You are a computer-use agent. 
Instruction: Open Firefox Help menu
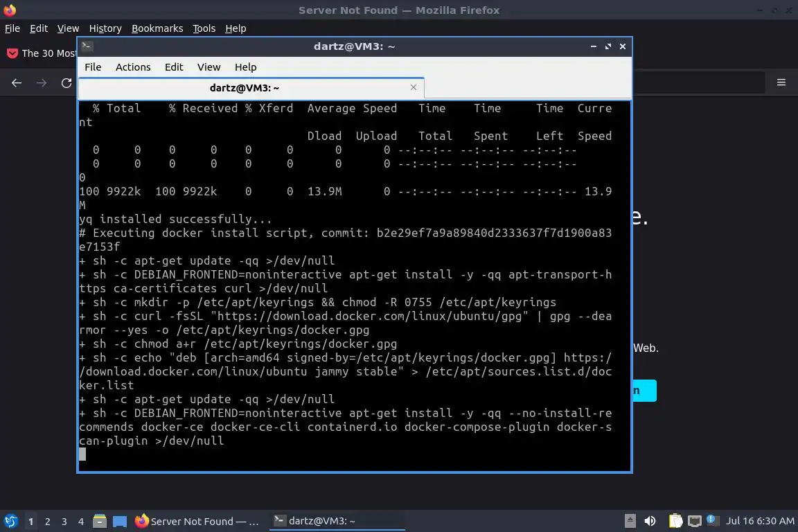click(x=236, y=28)
